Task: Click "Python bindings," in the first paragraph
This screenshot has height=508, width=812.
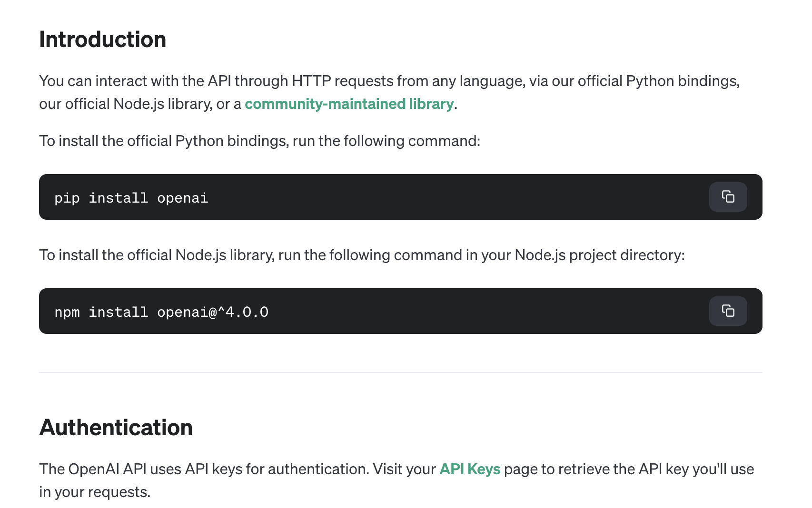Action: 683,81
